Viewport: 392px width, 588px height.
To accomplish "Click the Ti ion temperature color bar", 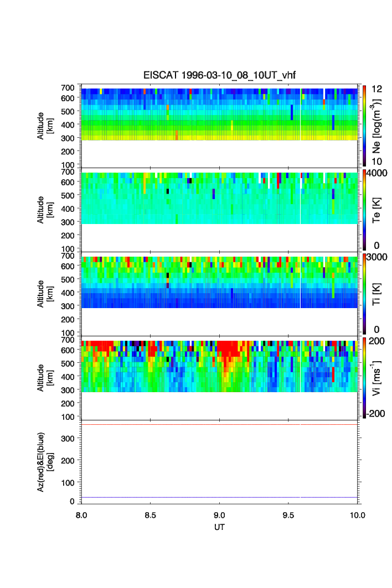I will [x=365, y=294].
